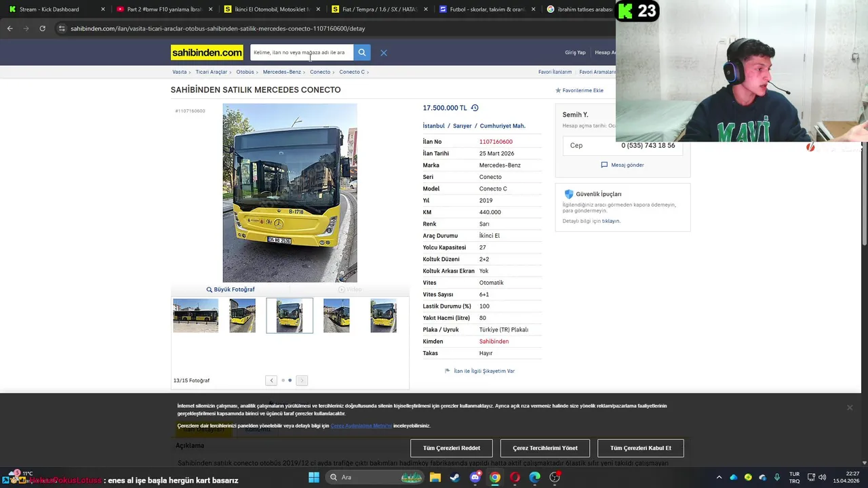Image resolution: width=868 pixels, height=488 pixels.
Task: Open Favori İlanlarım link
Action: (555, 72)
